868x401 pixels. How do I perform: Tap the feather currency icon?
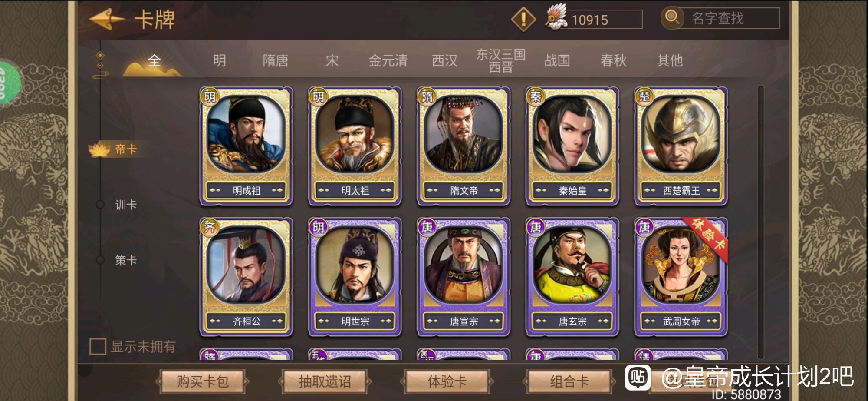coord(556,17)
